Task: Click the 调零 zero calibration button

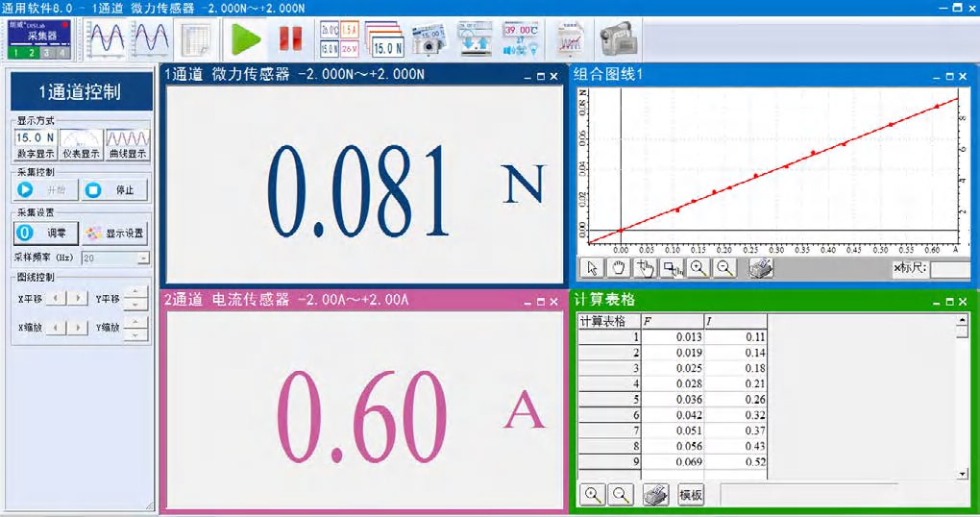Action: 43,233
